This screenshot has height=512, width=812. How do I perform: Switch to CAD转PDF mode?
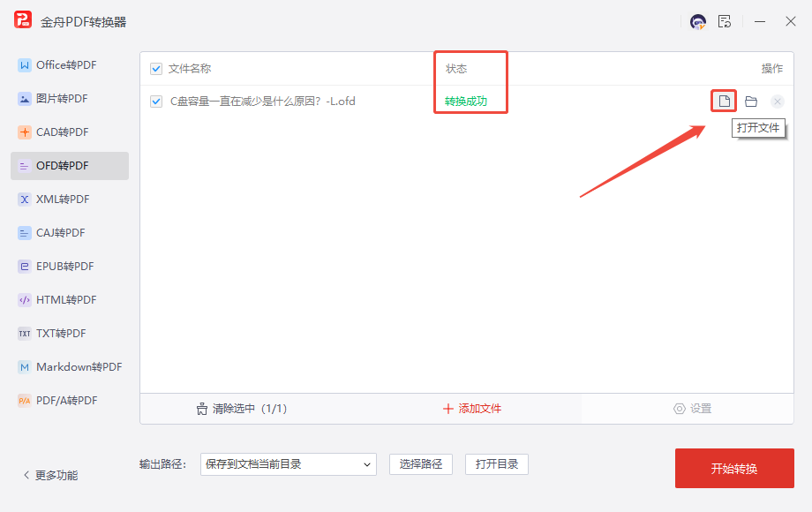[70, 132]
